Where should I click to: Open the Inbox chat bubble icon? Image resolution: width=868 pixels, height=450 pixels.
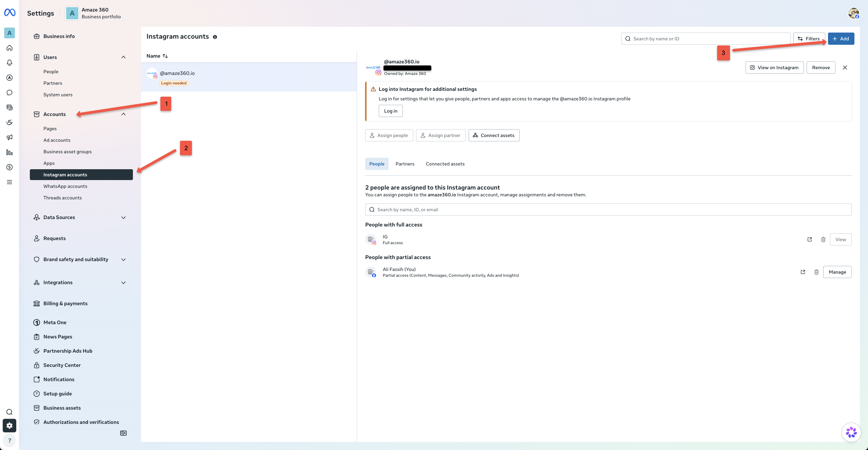pyautogui.click(x=9, y=93)
